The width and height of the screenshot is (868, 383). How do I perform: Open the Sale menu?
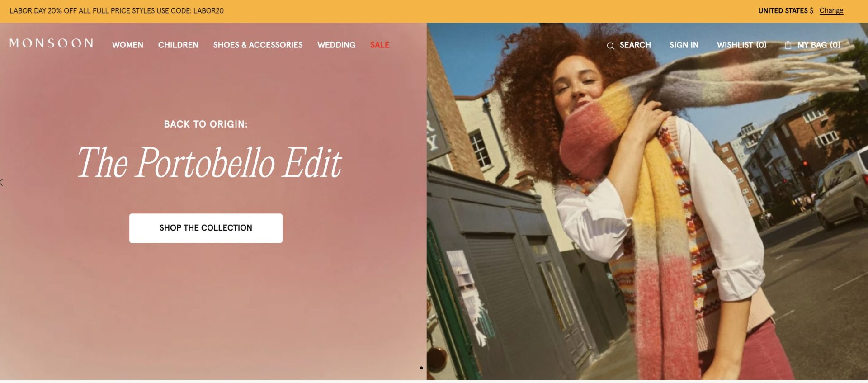click(380, 45)
